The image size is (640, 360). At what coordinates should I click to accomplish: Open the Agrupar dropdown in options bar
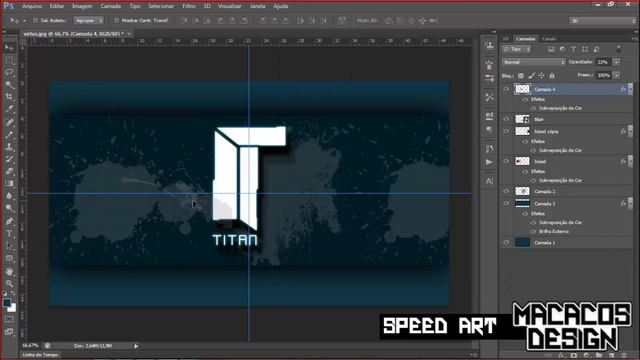(89, 20)
